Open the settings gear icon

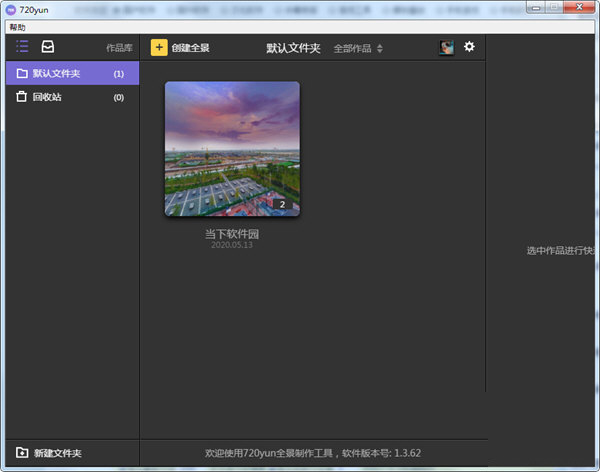[x=469, y=47]
